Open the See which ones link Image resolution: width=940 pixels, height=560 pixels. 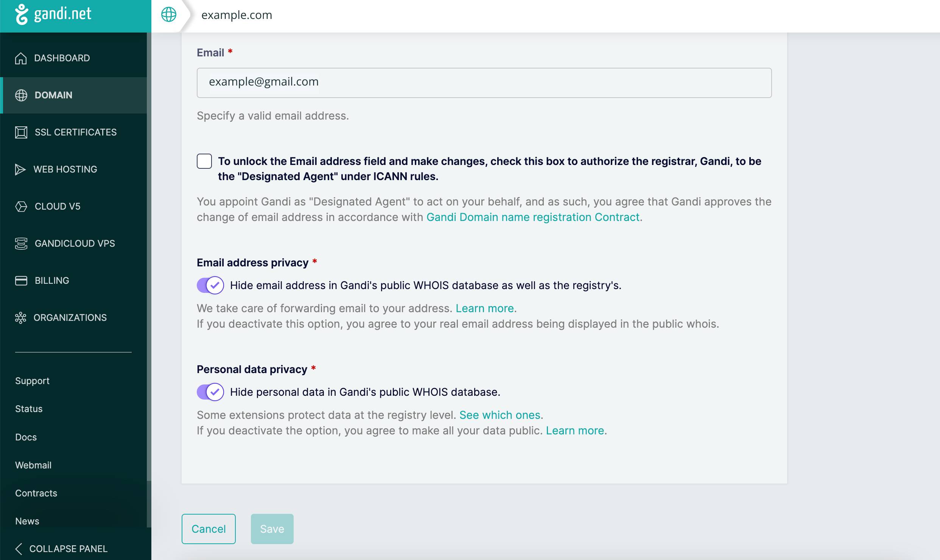click(x=500, y=415)
